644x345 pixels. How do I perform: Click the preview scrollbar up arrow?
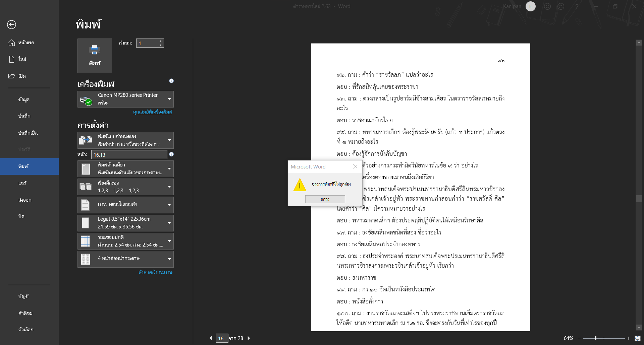coord(639,43)
